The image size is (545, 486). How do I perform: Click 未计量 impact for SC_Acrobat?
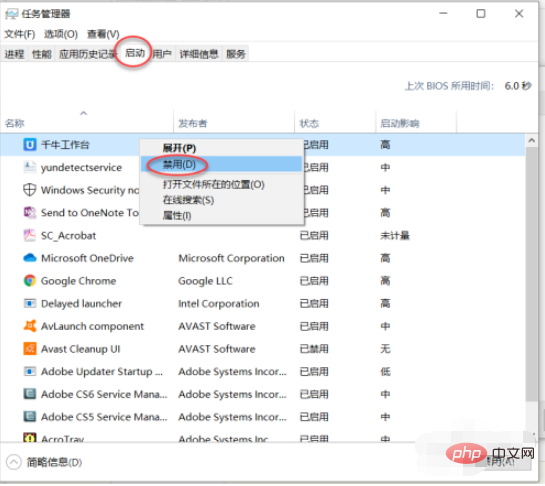(x=395, y=235)
